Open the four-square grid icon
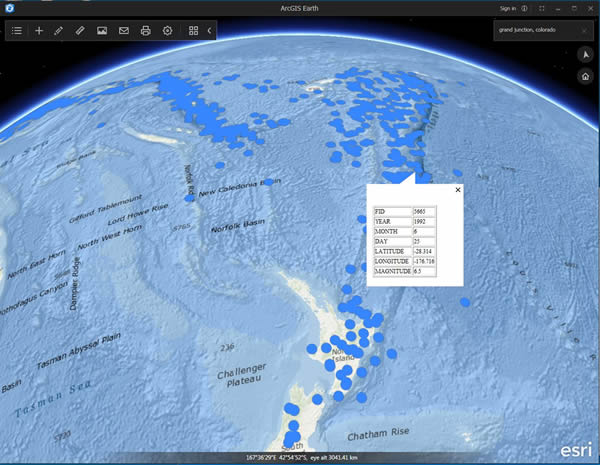 (x=193, y=31)
